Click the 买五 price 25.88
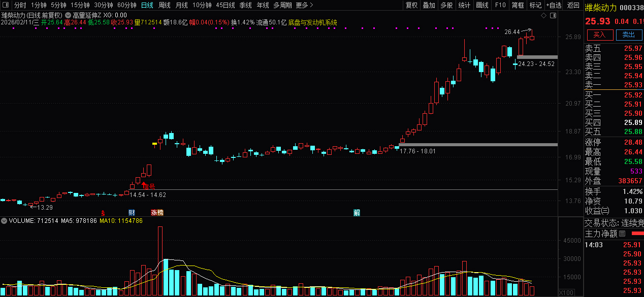This screenshot has height=297, width=644. (x=633, y=132)
